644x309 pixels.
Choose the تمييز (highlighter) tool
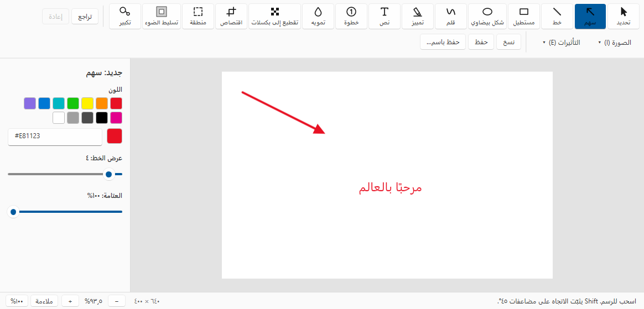pyautogui.click(x=417, y=17)
